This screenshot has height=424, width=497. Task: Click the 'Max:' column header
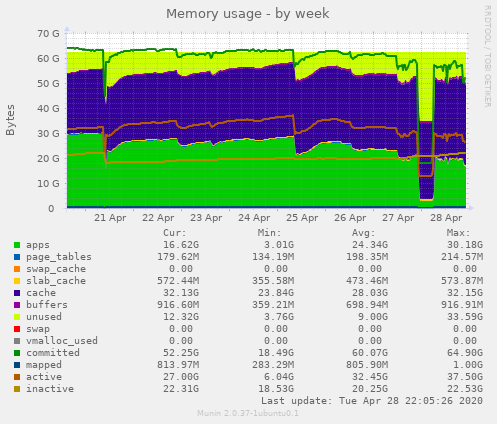point(459,233)
